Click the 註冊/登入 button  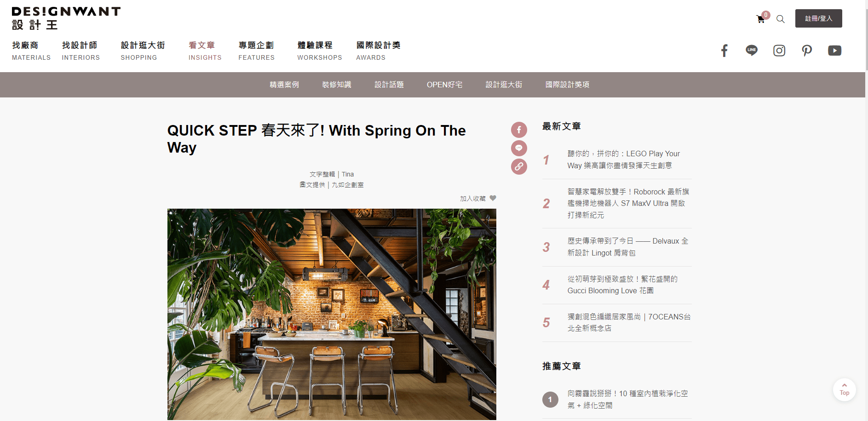click(x=819, y=18)
